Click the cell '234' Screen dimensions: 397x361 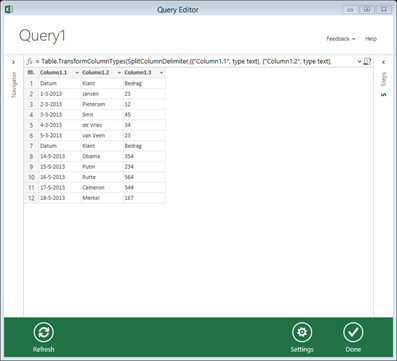click(x=144, y=167)
